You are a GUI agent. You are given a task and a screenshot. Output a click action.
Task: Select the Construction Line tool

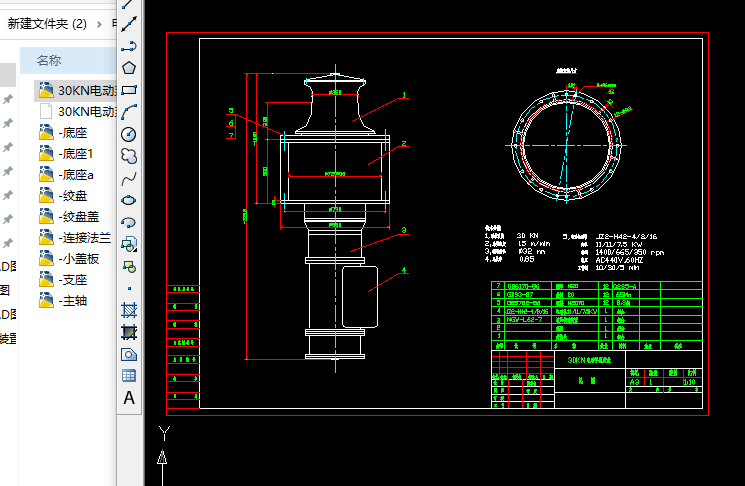[129, 23]
